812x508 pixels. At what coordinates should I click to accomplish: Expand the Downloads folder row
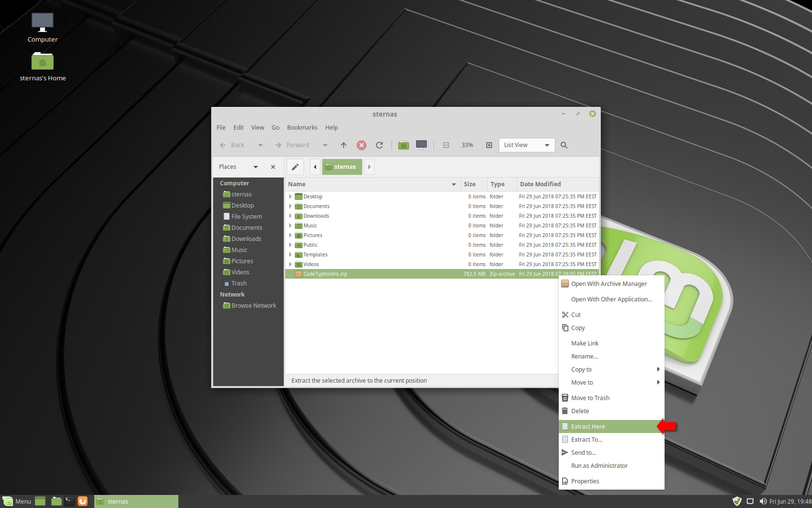290,216
